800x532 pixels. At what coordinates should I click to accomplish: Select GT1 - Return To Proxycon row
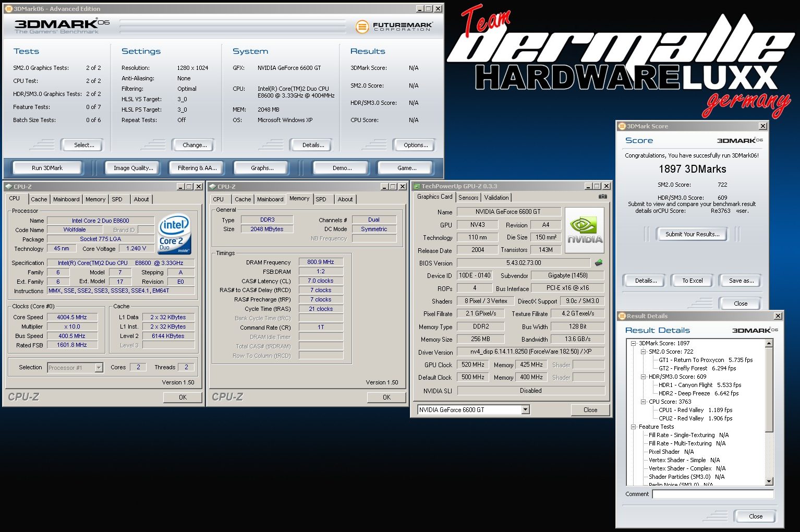pyautogui.click(x=705, y=360)
